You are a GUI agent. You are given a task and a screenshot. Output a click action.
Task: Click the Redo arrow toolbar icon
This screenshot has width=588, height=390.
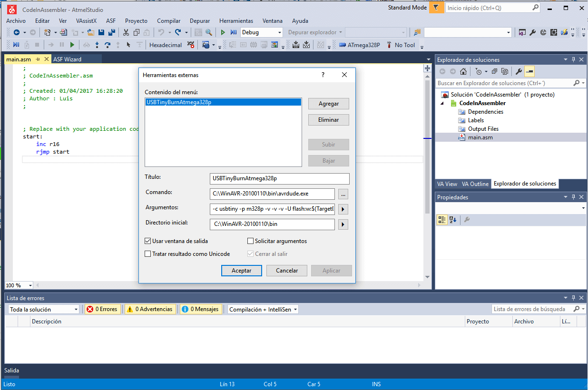178,32
